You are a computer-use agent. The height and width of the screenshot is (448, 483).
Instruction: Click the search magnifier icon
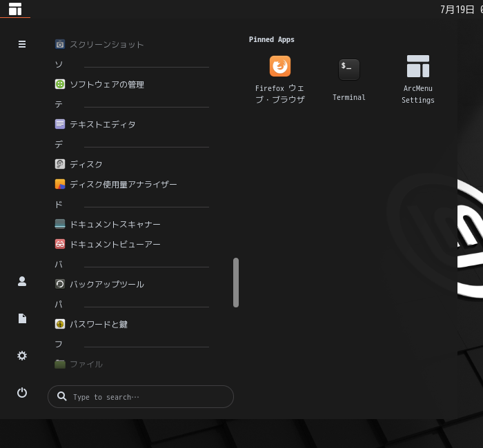click(62, 396)
